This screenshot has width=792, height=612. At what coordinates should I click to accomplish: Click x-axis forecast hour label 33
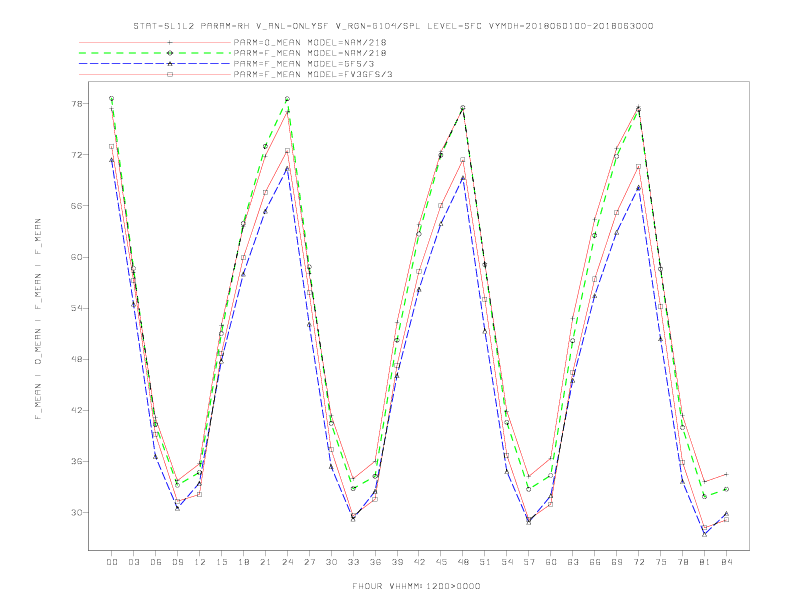353,562
